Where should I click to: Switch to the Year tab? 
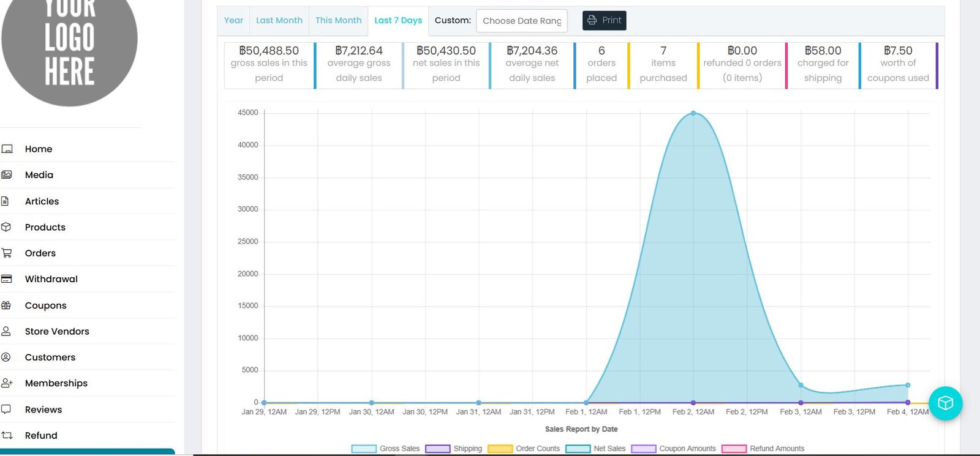[x=233, y=20]
